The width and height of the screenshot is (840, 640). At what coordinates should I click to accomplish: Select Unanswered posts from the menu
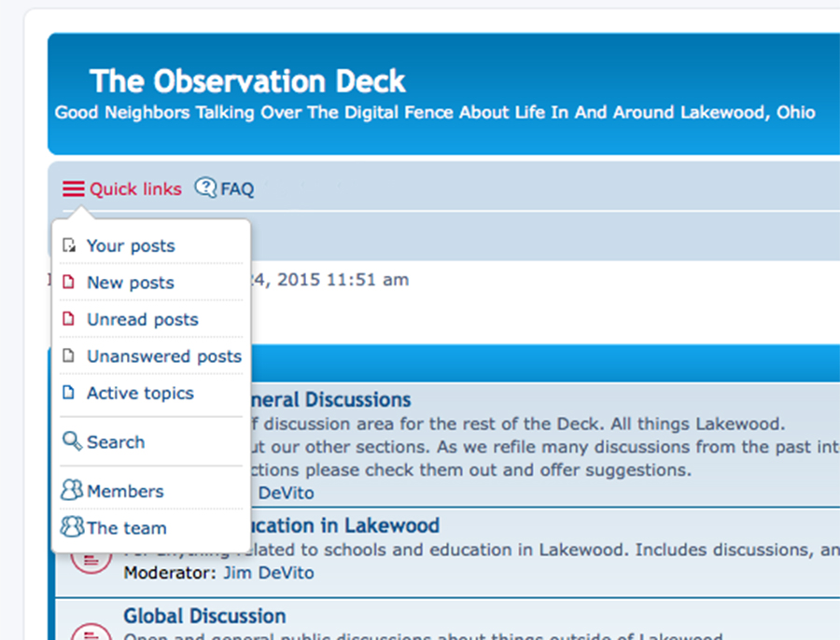click(x=163, y=356)
